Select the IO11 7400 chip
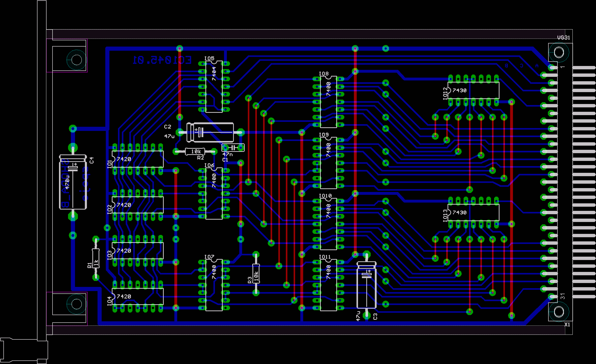596x364 pixels. click(x=328, y=285)
